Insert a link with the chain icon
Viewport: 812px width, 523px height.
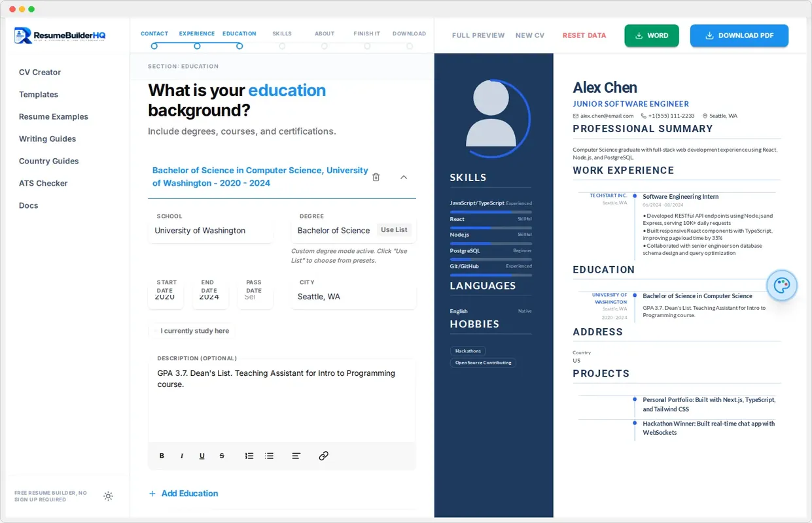coord(323,456)
